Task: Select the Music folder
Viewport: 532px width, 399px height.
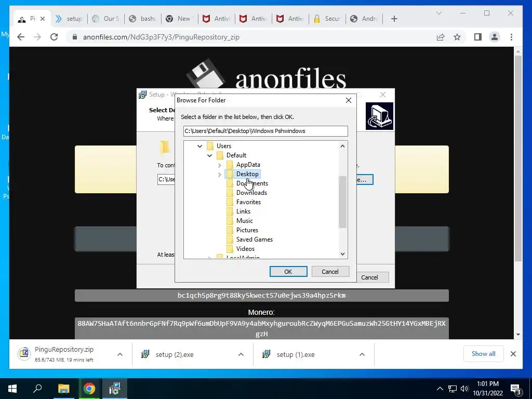Action: [244, 221]
